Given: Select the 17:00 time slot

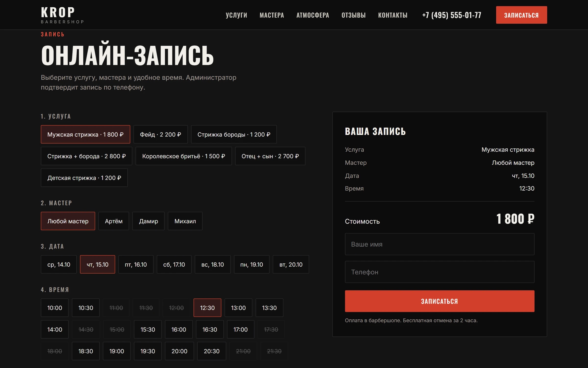Looking at the screenshot, I should (241, 329).
